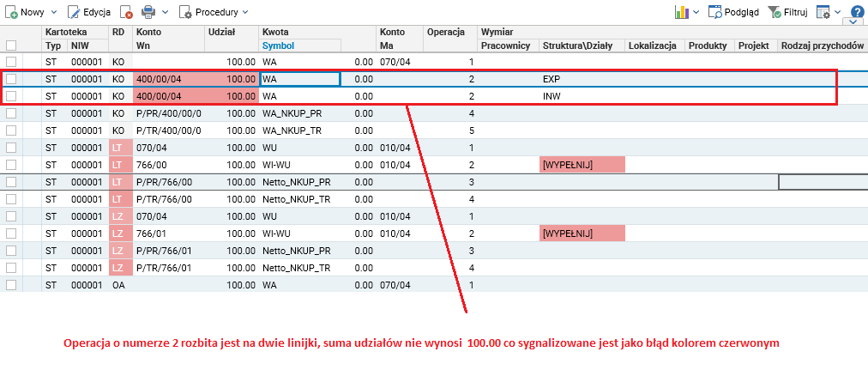868x376 pixels.
Task: Click the collapse chevron tab below the help icon
Action: click(x=853, y=22)
